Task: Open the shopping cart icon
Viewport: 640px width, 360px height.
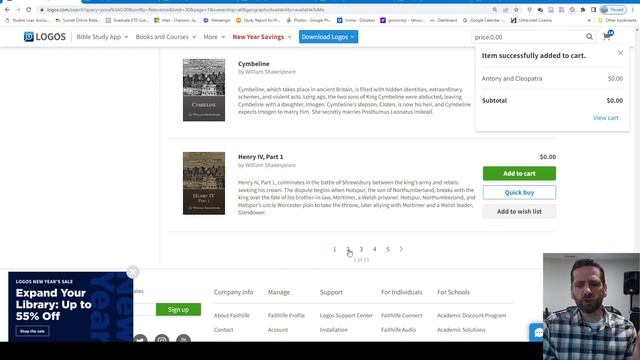Action: pyautogui.click(x=607, y=36)
